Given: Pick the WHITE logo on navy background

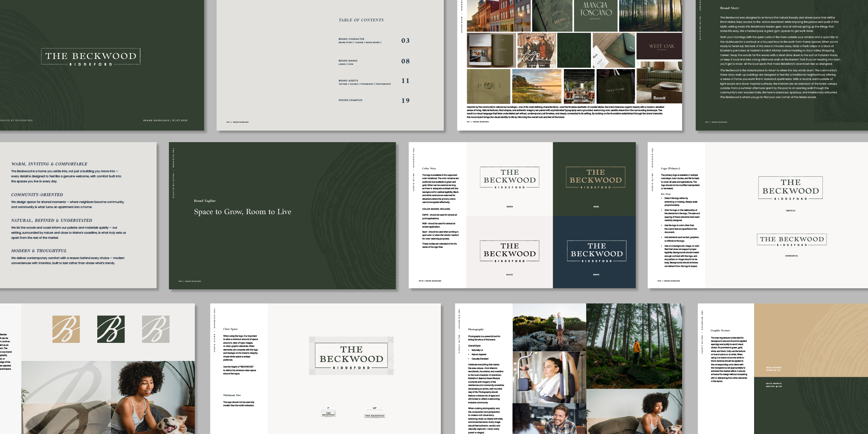Looking at the screenshot, I should (597, 251).
